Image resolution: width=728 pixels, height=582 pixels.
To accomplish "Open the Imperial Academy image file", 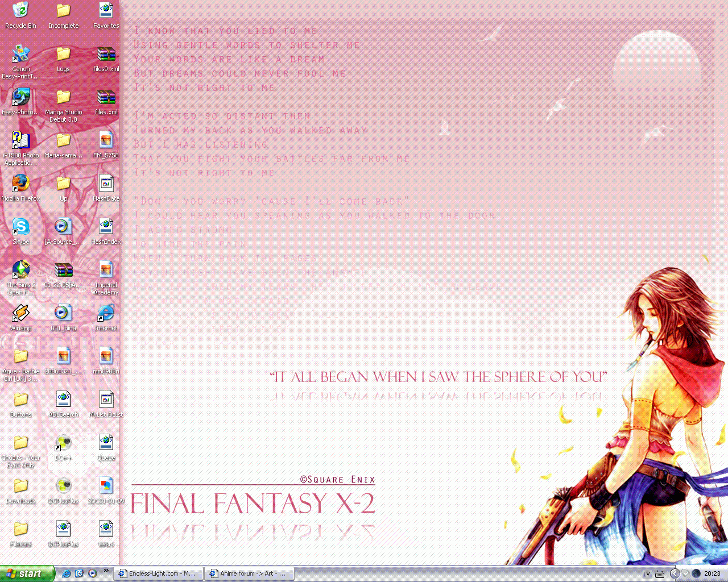I will (x=106, y=278).
